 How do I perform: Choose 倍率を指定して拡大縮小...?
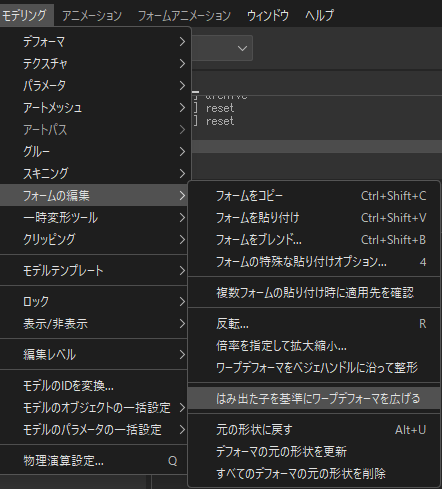[x=314, y=346]
